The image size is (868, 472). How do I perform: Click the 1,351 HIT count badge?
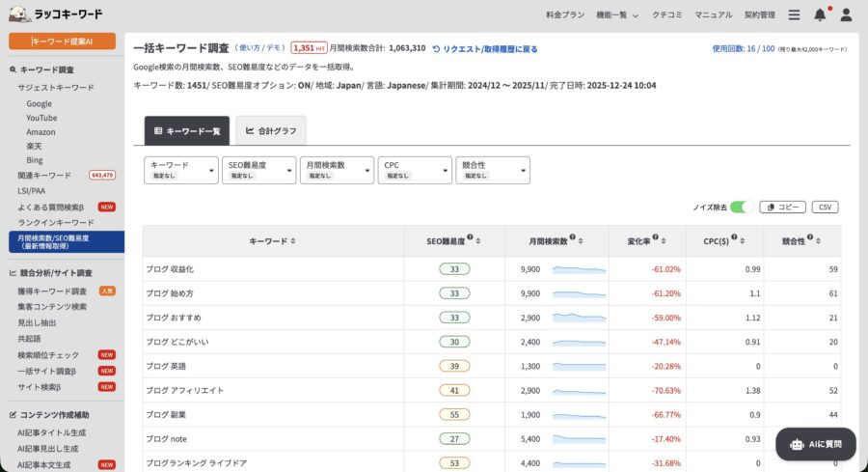pos(309,48)
